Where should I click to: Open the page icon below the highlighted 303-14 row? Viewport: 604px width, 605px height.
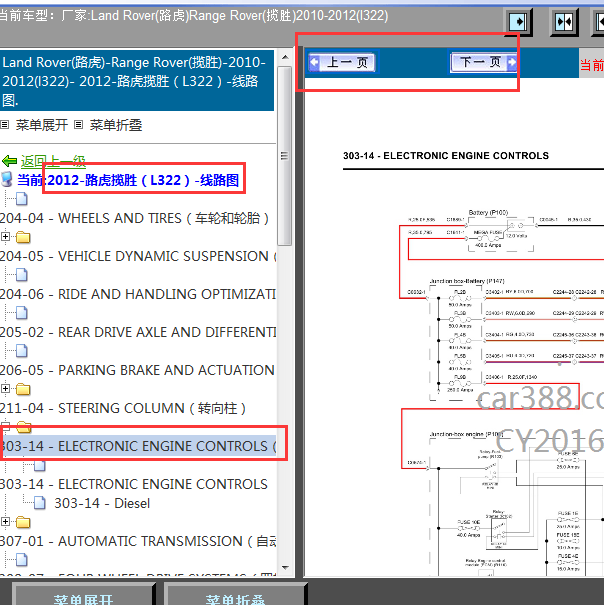pyautogui.click(x=39, y=465)
